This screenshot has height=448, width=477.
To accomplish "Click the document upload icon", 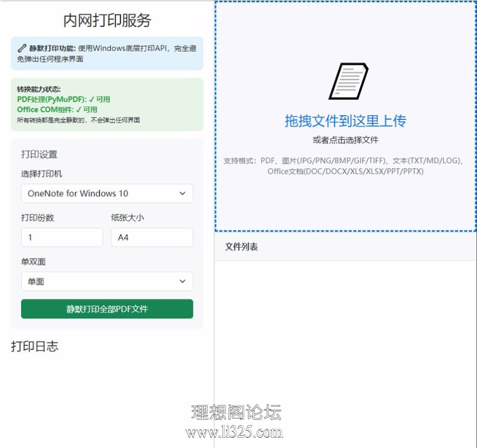I will [x=348, y=81].
